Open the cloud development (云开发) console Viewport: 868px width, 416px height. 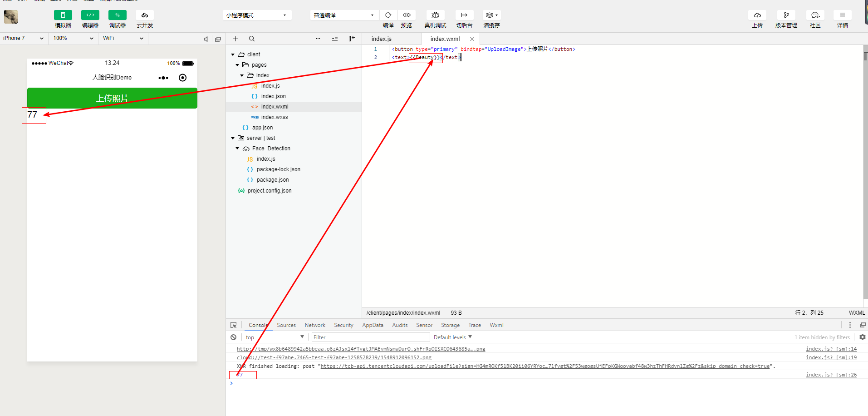pos(144,15)
